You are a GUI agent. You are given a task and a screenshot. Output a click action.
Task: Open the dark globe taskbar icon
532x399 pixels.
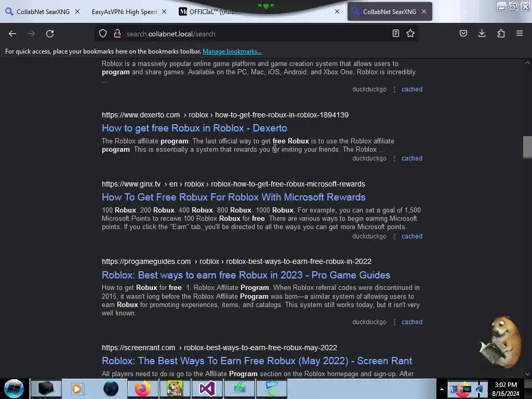(x=111, y=389)
